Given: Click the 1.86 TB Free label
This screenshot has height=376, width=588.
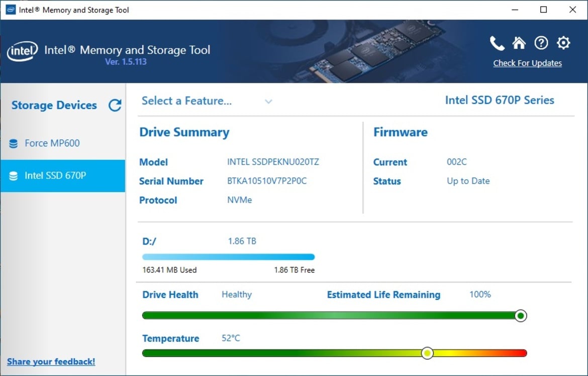Looking at the screenshot, I should pyautogui.click(x=295, y=270).
